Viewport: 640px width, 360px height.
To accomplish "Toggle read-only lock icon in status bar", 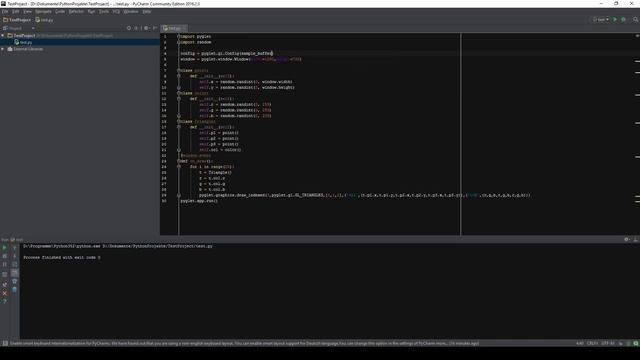I will 621,343.
